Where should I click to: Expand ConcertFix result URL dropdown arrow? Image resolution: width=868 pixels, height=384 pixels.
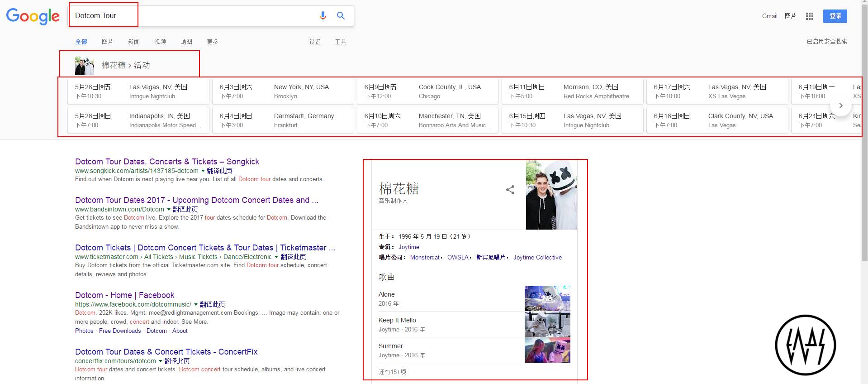click(161, 361)
